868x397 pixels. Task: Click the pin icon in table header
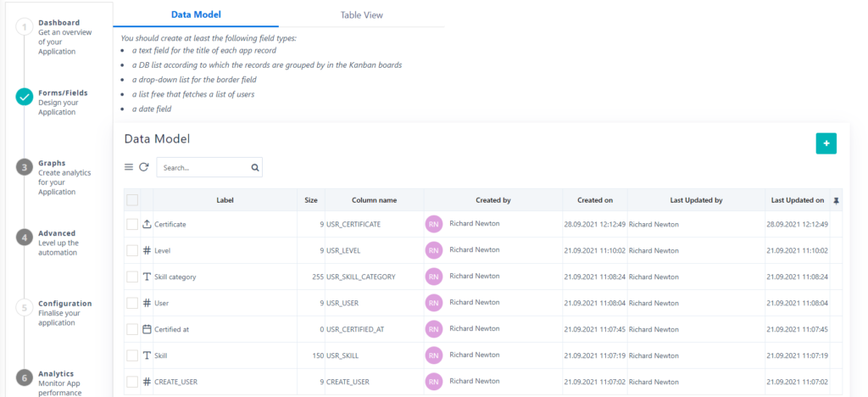[836, 200]
